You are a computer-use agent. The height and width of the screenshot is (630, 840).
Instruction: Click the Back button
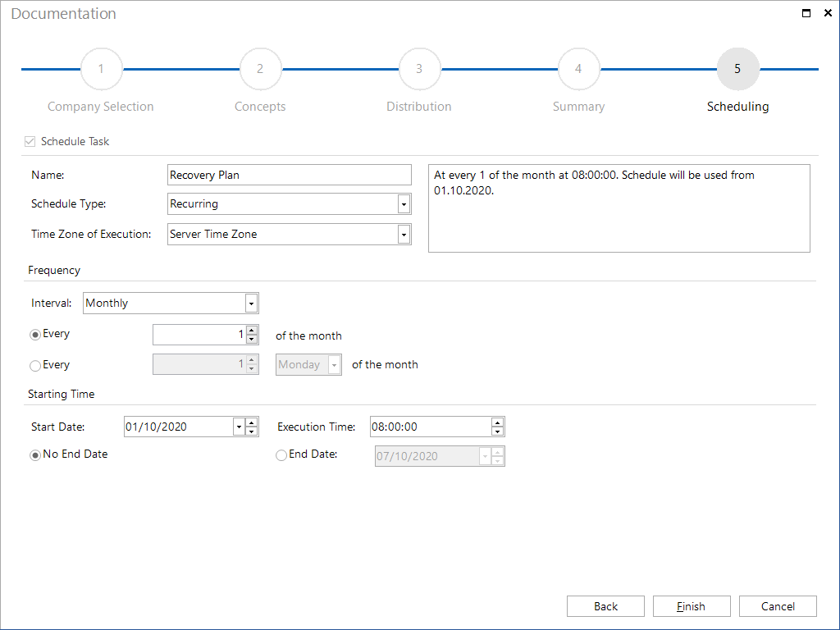pos(606,606)
